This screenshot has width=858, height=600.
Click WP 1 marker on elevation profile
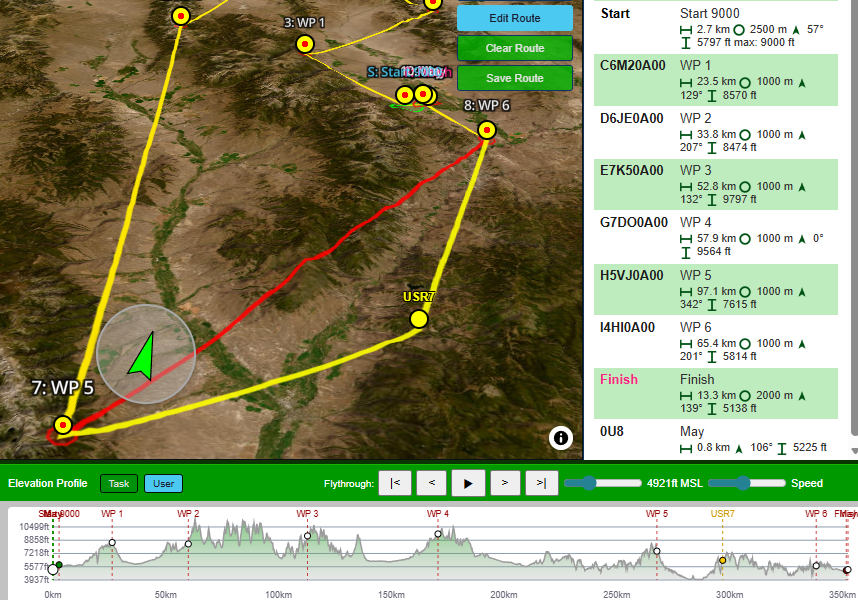[112, 543]
